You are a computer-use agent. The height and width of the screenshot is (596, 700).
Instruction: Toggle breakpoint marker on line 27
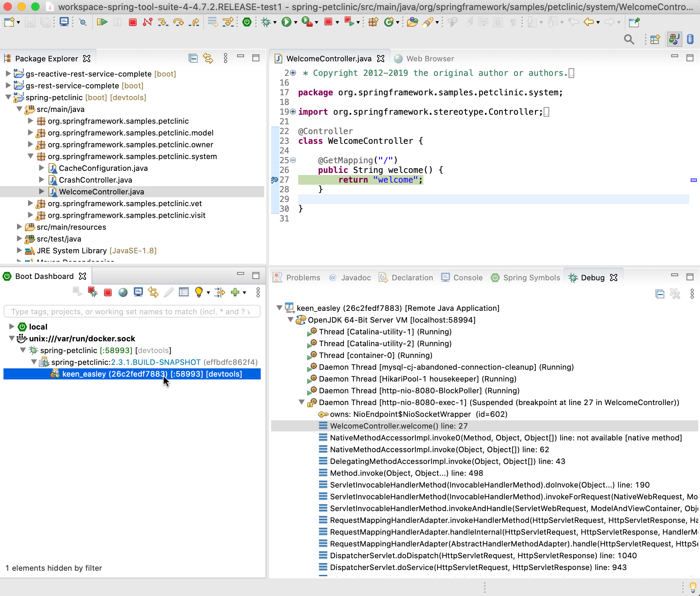(x=274, y=180)
